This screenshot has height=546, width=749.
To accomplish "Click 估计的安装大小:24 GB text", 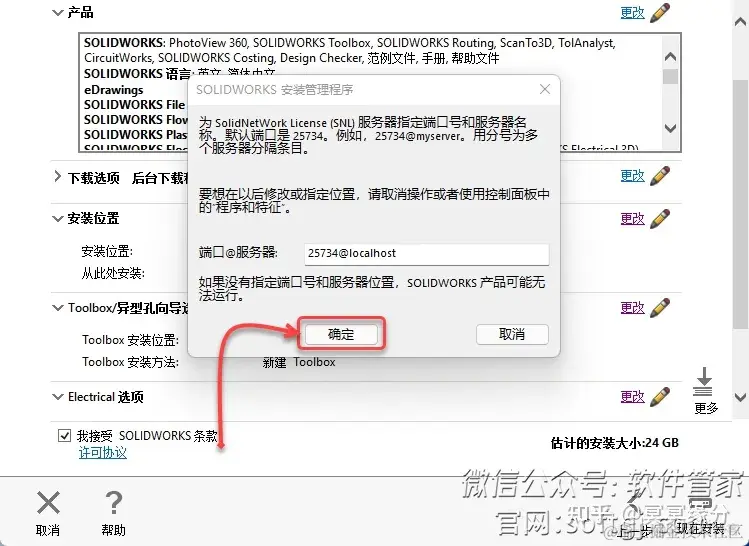I will click(614, 443).
